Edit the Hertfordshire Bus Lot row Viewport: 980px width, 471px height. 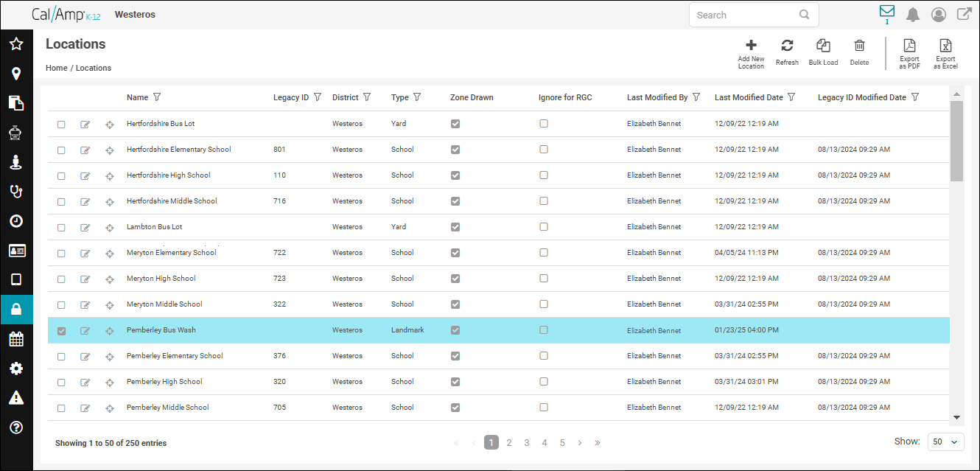tap(85, 124)
